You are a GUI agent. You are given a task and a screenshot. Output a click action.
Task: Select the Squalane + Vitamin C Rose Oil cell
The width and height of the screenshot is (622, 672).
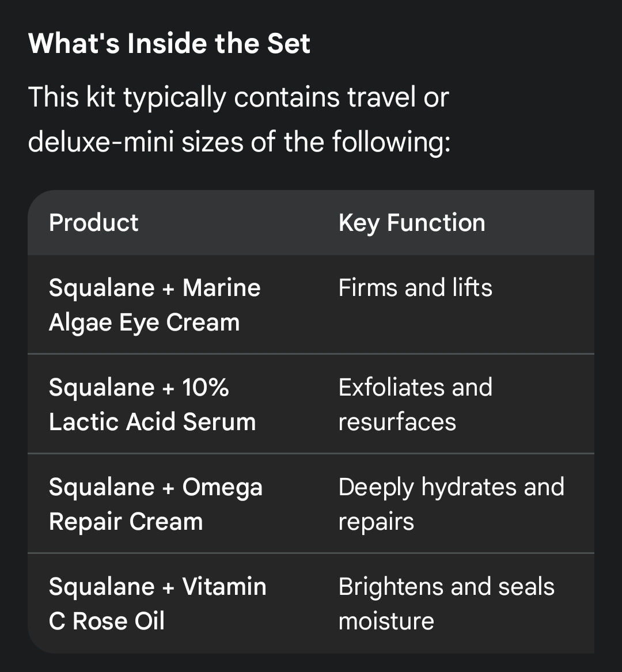tap(157, 603)
